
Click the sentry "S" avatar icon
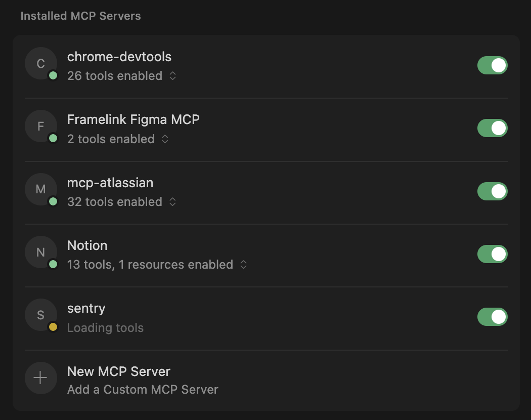click(x=40, y=315)
